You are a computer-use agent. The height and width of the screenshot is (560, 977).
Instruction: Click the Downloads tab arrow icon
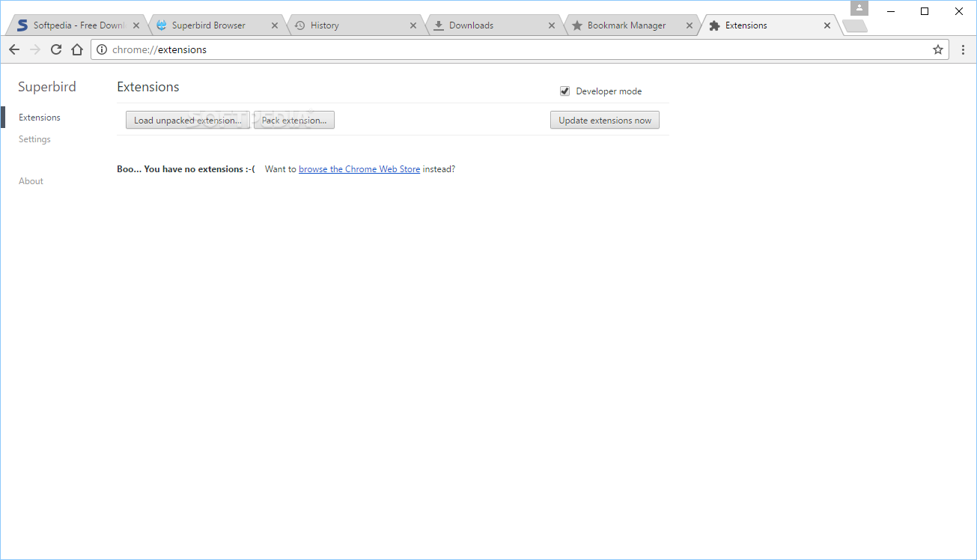pyautogui.click(x=439, y=25)
